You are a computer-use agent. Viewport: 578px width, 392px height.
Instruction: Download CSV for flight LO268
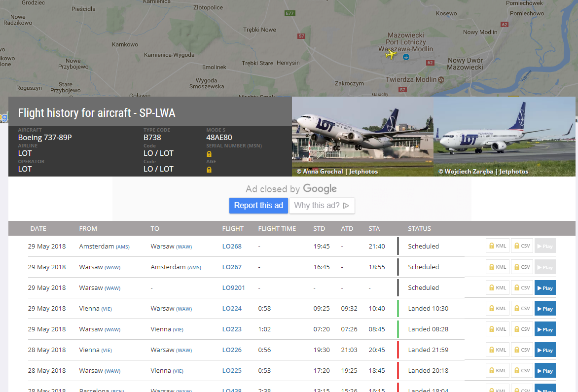click(x=522, y=246)
